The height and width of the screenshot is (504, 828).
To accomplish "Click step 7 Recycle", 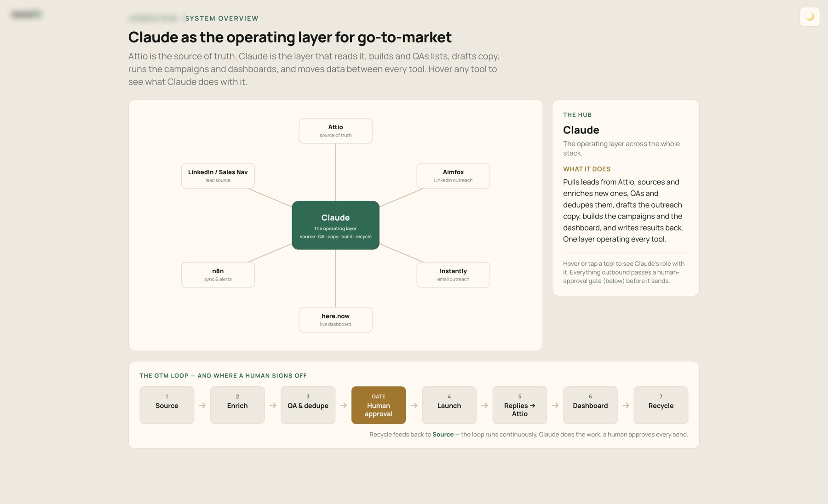I will click(661, 405).
